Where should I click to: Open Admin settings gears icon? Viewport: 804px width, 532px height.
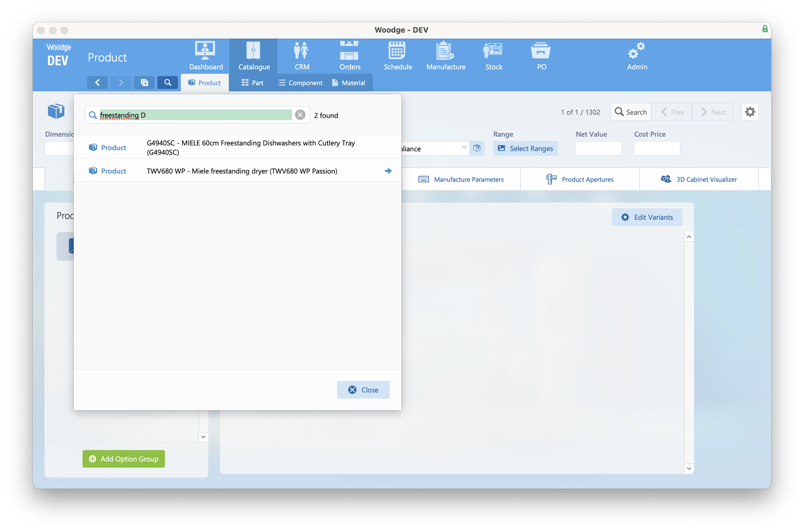pyautogui.click(x=636, y=51)
